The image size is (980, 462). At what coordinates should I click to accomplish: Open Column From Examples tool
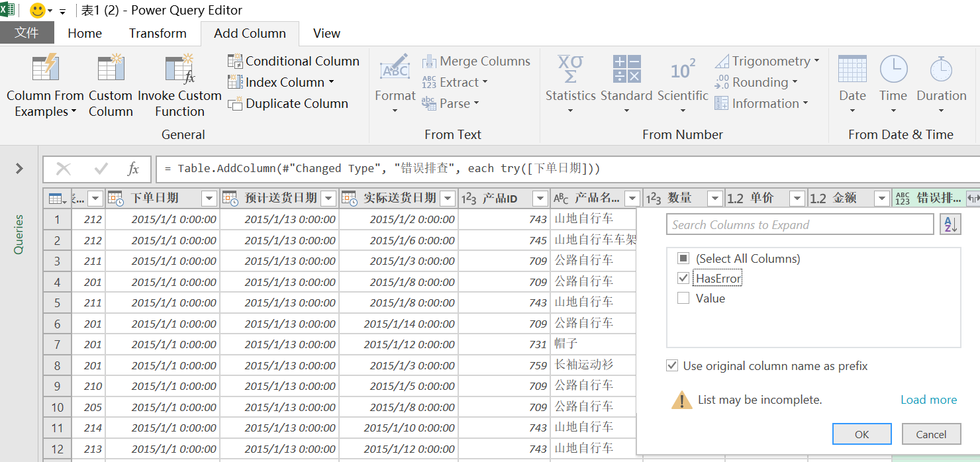tap(45, 86)
